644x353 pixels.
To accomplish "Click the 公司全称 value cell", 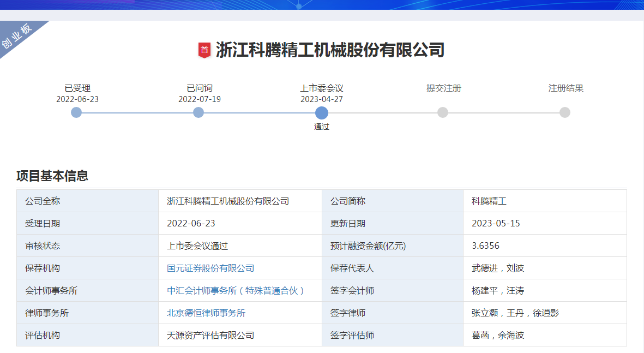I will click(x=240, y=201).
